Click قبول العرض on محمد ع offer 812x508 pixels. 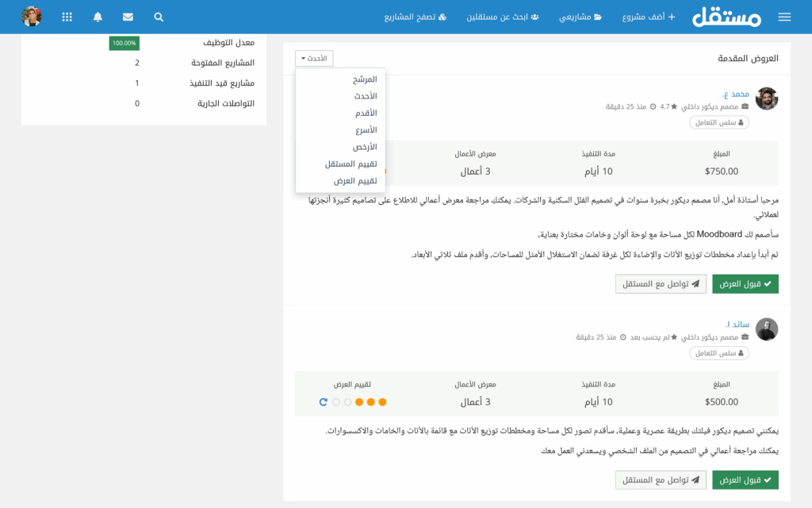coord(745,283)
